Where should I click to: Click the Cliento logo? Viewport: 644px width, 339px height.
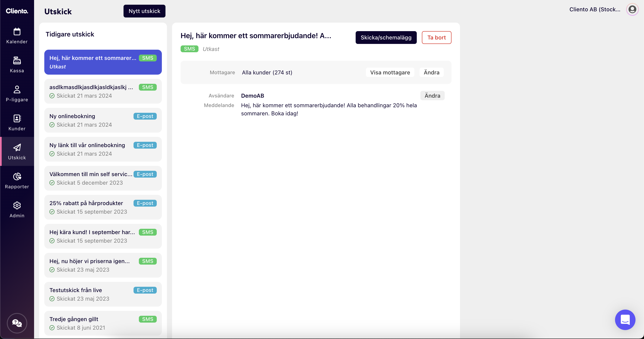[x=17, y=11]
